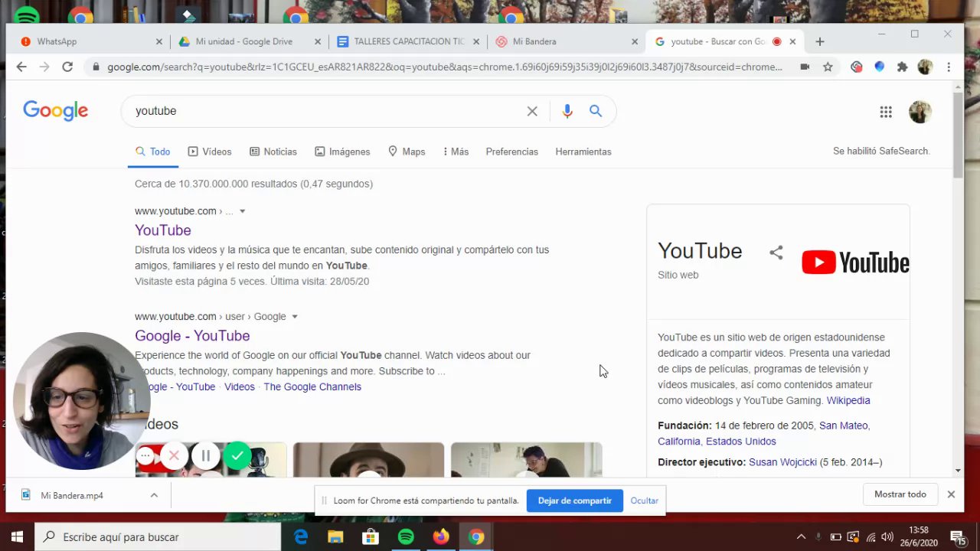Open the volume control in system tray
980x551 pixels.
pos(887,537)
